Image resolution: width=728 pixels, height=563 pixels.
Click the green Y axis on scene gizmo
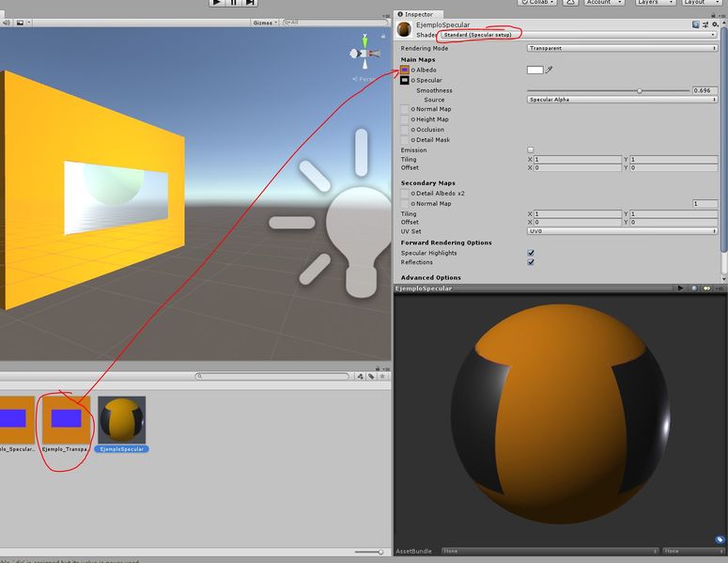coord(364,40)
